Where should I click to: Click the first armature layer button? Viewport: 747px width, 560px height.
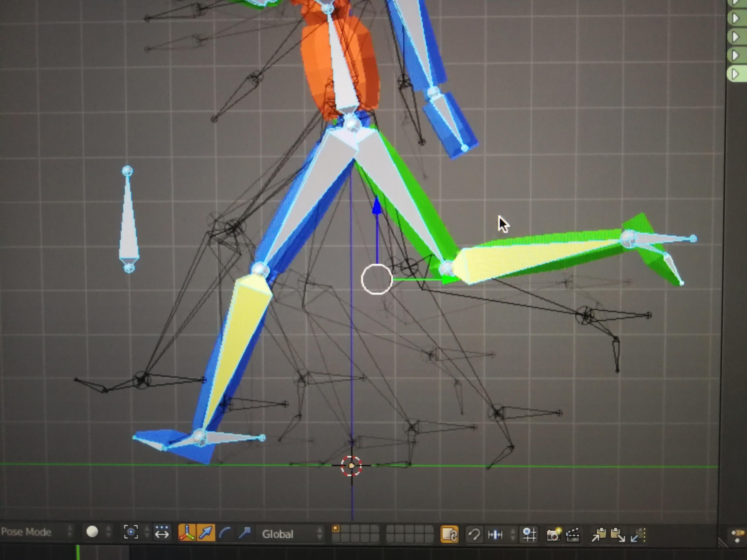pyautogui.click(x=335, y=529)
